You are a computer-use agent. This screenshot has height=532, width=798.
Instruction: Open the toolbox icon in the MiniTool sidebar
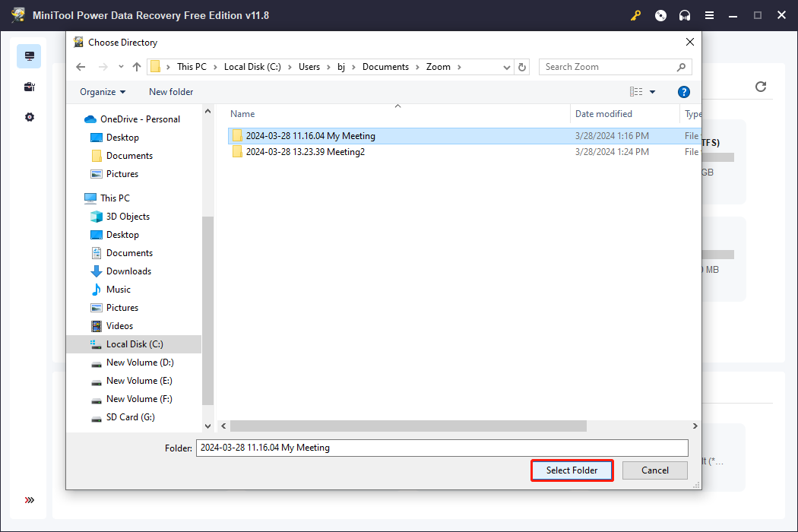29,87
